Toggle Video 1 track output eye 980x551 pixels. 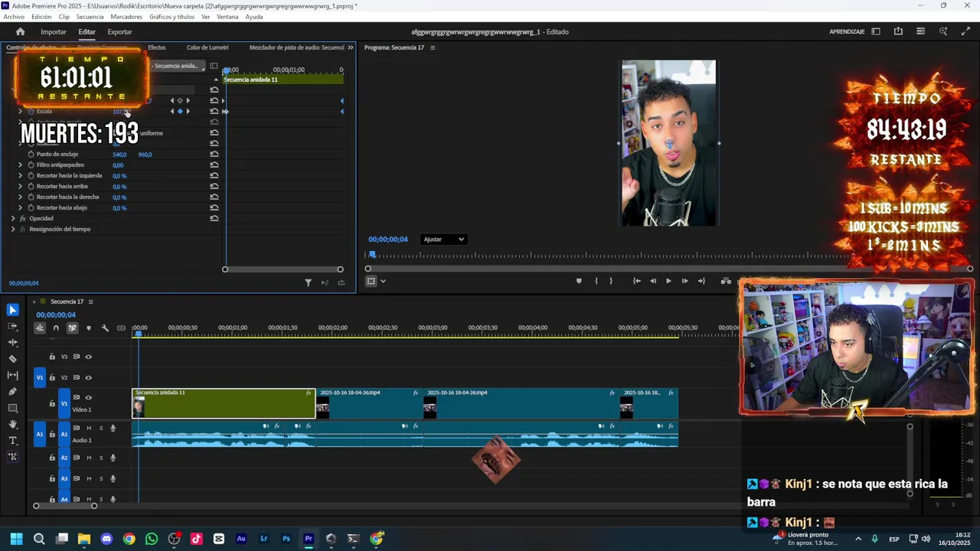88,398
